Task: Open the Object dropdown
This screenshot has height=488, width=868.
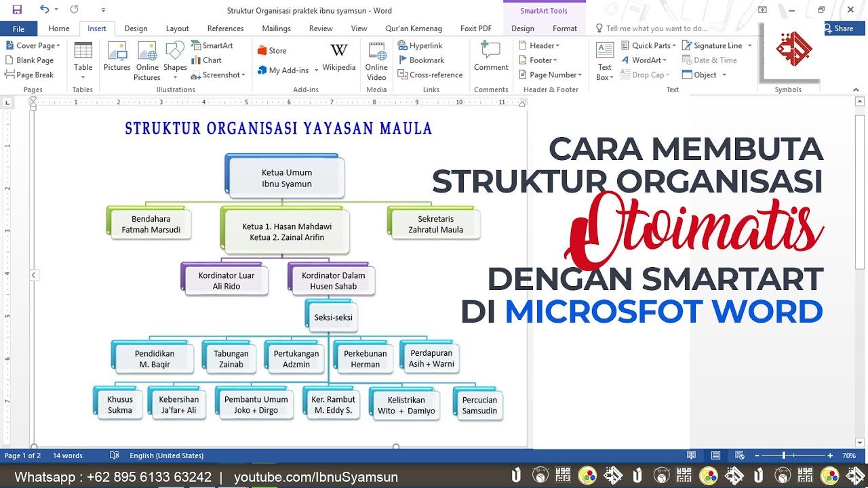Action: (x=705, y=75)
